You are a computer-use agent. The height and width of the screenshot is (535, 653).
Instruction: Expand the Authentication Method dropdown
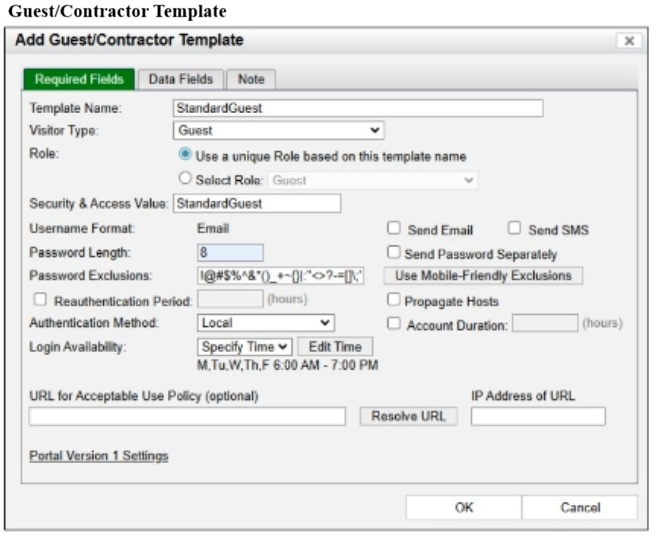[265, 323]
